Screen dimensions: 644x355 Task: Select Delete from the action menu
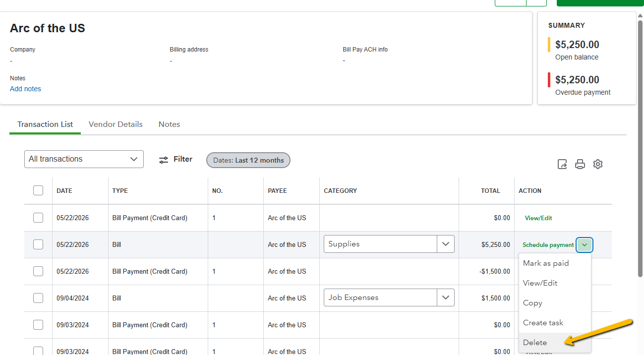point(555,343)
